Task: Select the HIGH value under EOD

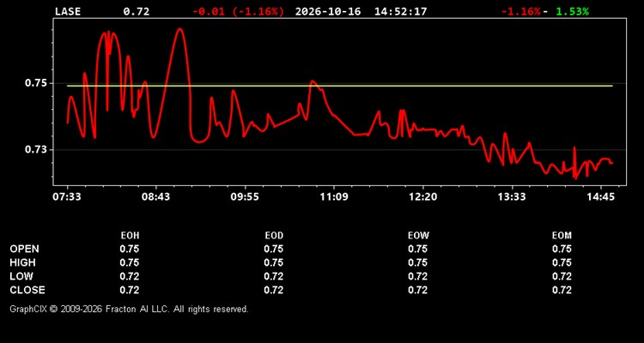Action: pos(274,262)
